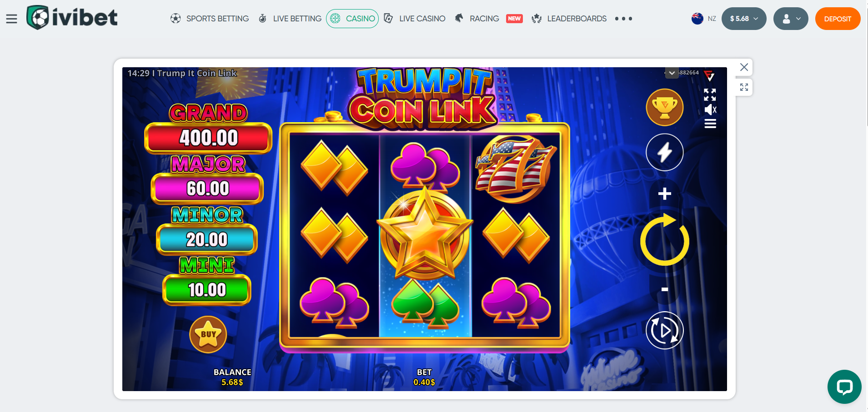The height and width of the screenshot is (412, 868).
Task: Decrease bet with the minus button
Action: click(665, 289)
